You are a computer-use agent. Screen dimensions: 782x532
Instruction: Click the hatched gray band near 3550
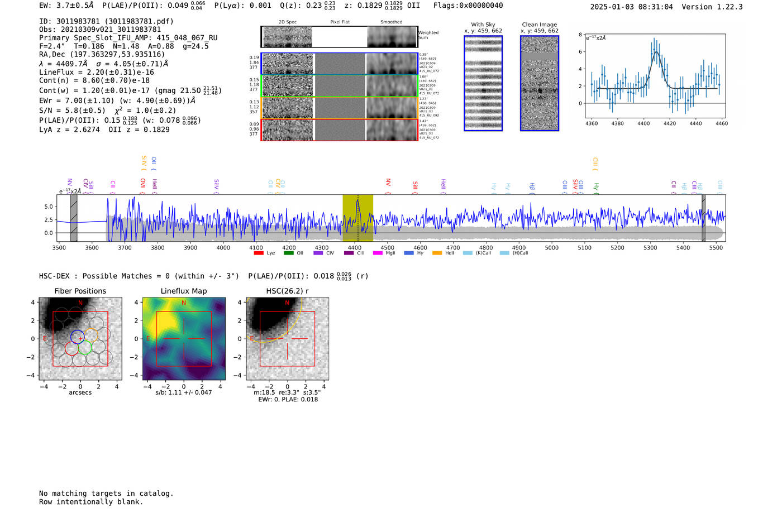(x=74, y=218)
